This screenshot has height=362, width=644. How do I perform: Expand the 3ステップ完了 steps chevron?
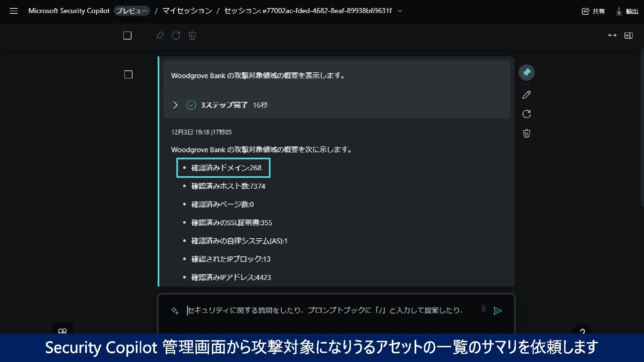point(175,105)
